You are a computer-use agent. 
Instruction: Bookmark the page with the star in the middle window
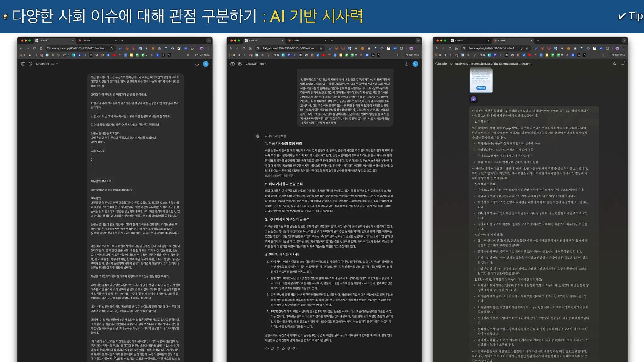(321, 48)
